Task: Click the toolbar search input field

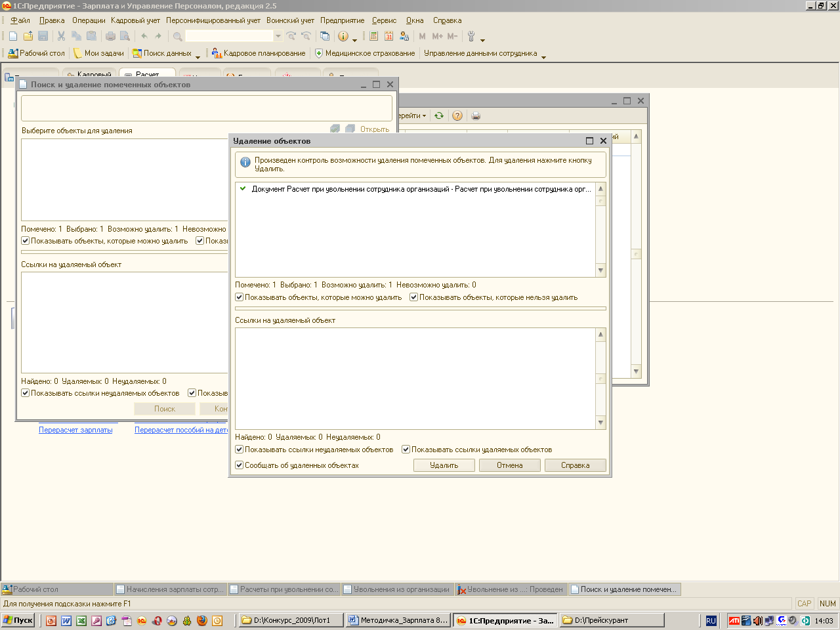Action: (229, 36)
